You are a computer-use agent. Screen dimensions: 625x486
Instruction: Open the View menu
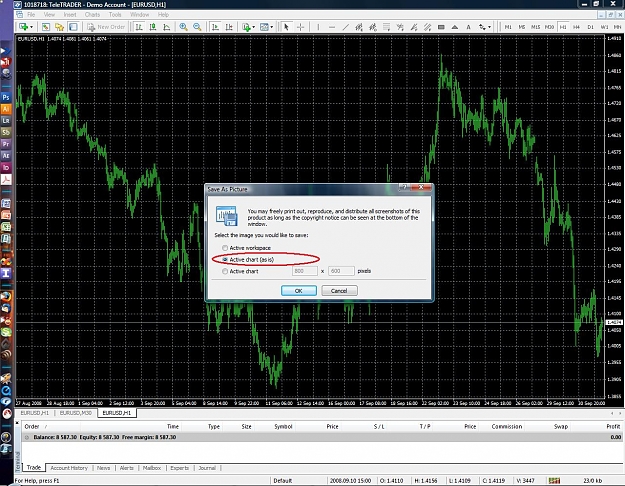[x=49, y=15]
